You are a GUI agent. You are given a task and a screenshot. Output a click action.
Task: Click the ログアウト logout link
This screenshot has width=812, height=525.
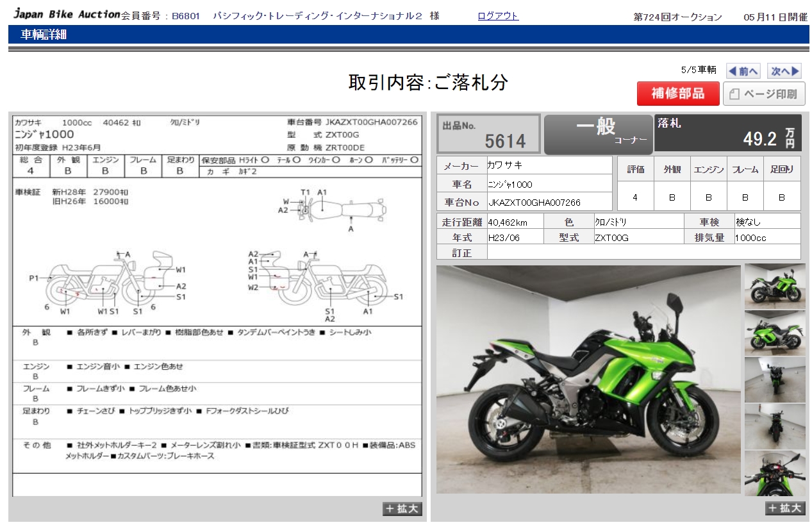pyautogui.click(x=498, y=16)
